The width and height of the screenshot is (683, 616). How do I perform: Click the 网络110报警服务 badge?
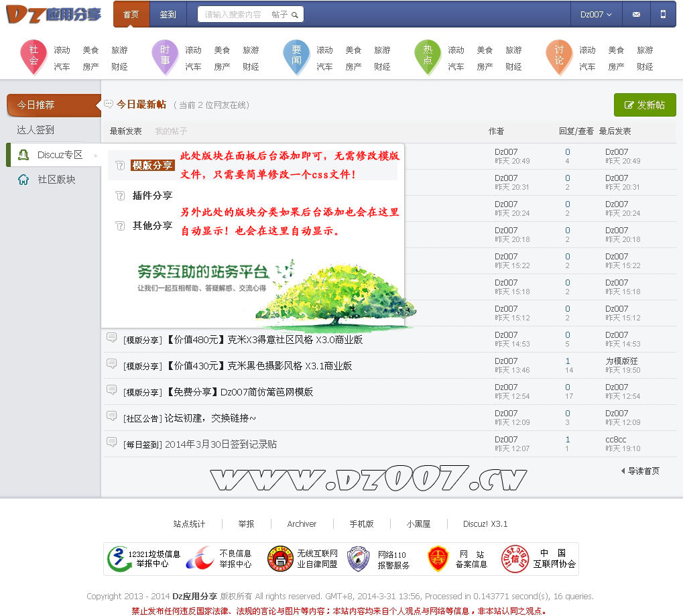(x=379, y=559)
